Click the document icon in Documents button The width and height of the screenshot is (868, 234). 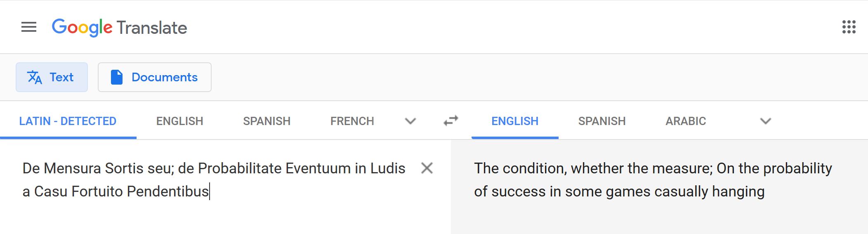click(117, 77)
